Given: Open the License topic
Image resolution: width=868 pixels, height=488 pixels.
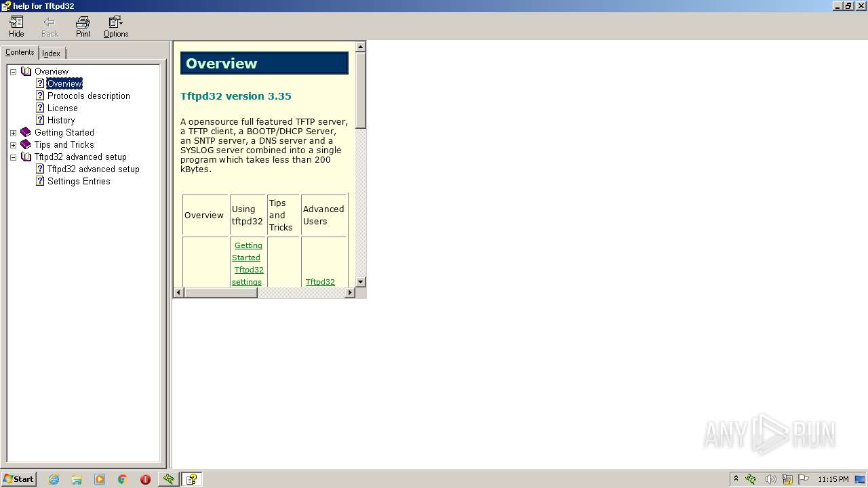Looking at the screenshot, I should click(62, 108).
